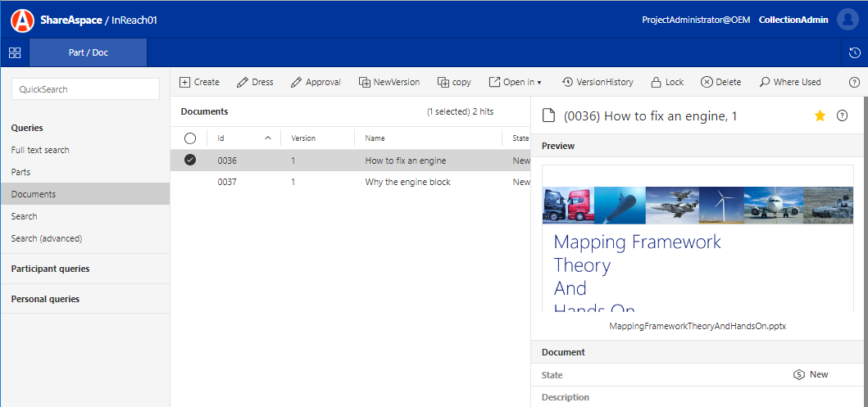Click the Name column header

pos(375,138)
